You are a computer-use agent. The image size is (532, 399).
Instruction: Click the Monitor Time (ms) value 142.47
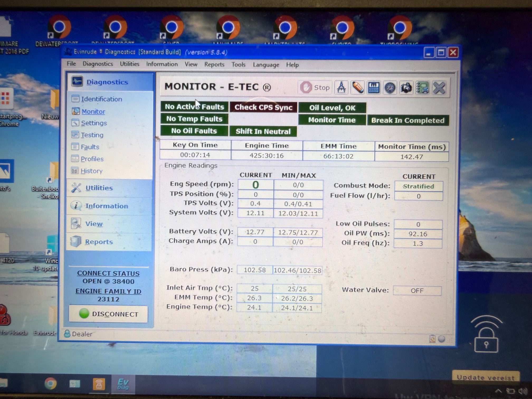[412, 157]
